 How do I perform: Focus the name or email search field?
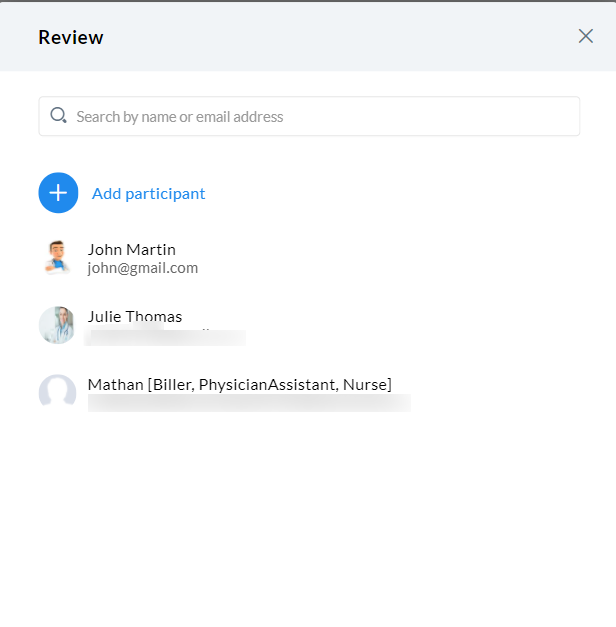tap(309, 116)
